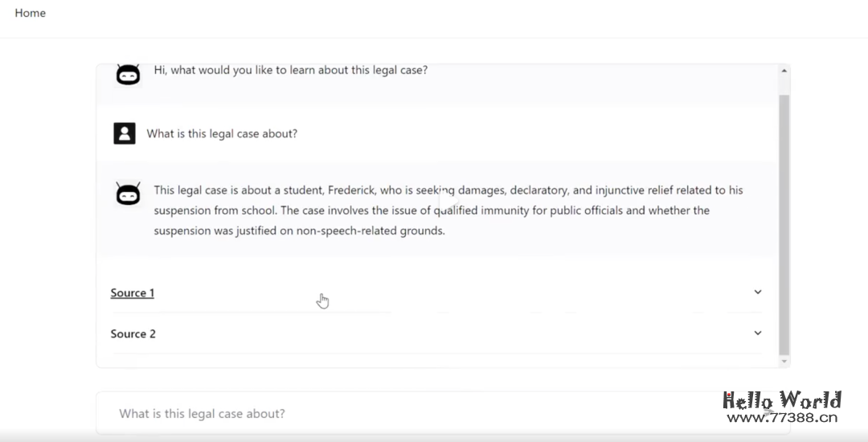Click the user's question text in the chat

(x=222, y=133)
